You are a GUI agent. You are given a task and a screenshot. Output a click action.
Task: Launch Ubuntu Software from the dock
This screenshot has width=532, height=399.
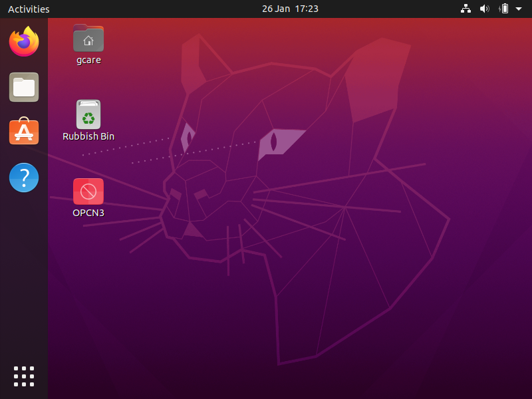point(24,131)
